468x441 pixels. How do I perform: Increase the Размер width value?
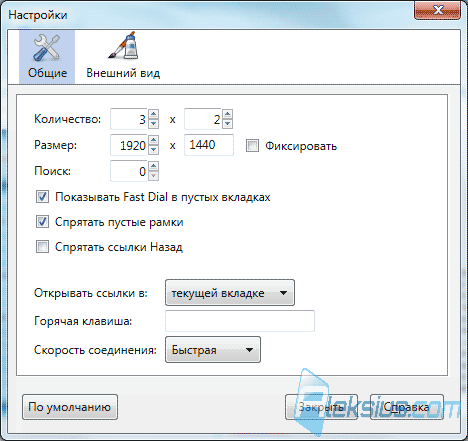click(153, 140)
